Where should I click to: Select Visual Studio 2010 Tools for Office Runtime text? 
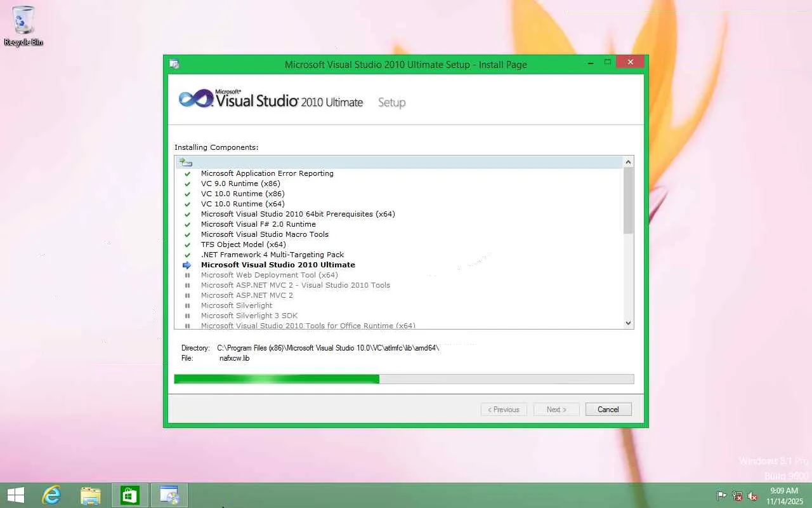[x=308, y=325]
